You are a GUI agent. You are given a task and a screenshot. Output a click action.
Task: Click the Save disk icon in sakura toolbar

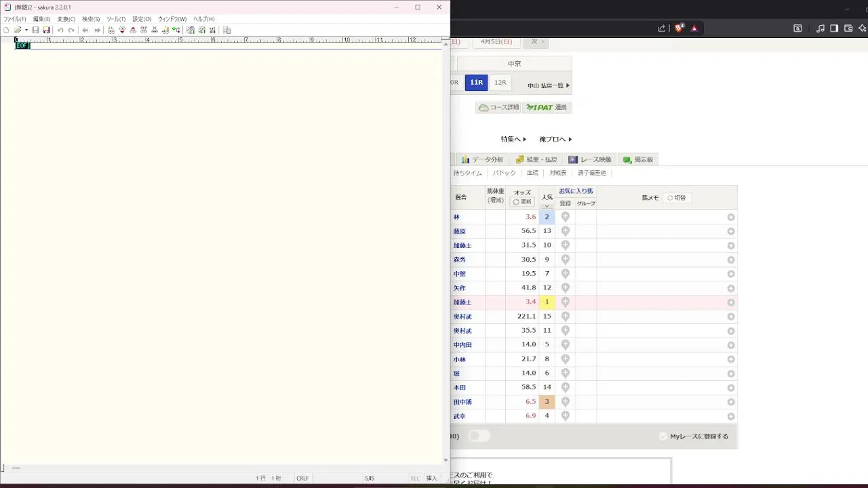point(36,30)
